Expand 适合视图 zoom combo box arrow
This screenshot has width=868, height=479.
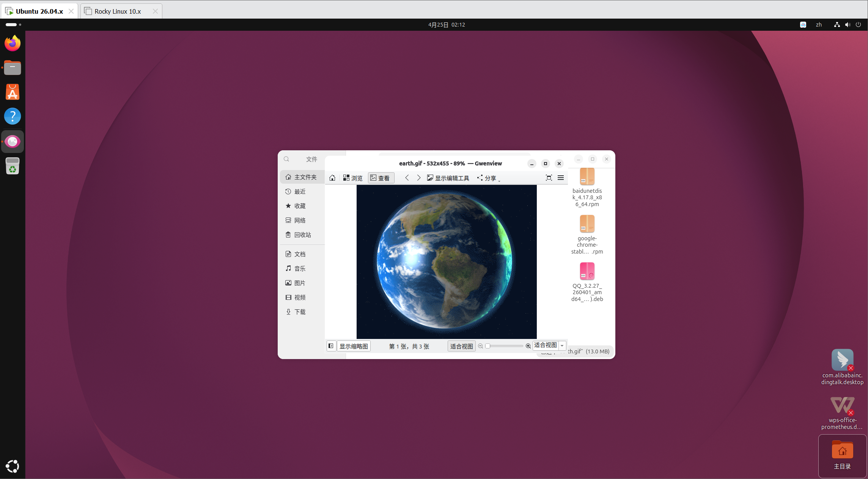pyautogui.click(x=562, y=346)
